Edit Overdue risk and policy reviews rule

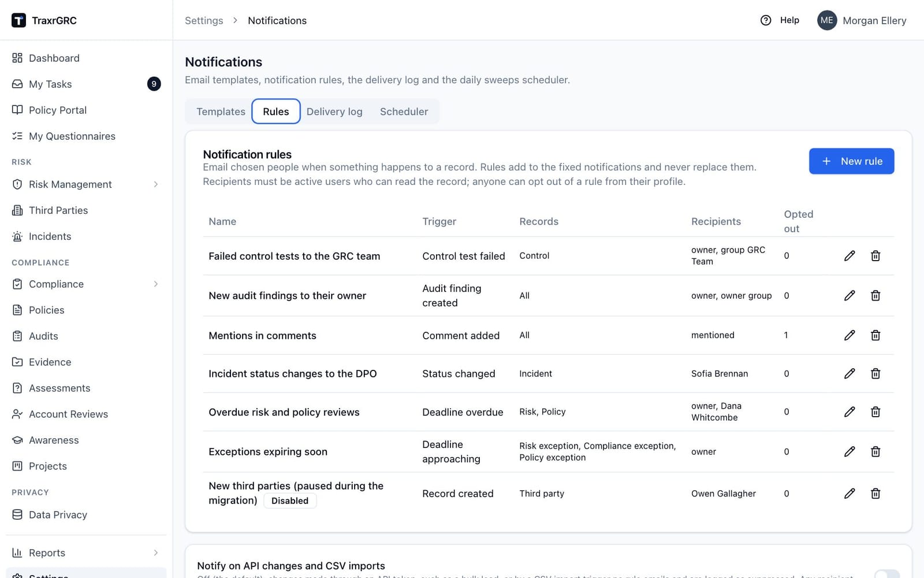point(850,412)
